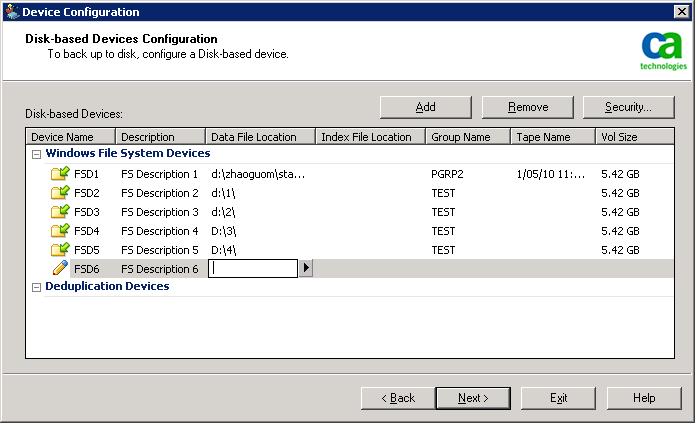Focus the FSD6 Data File Location input
This screenshot has height=424, width=695.
point(253,268)
